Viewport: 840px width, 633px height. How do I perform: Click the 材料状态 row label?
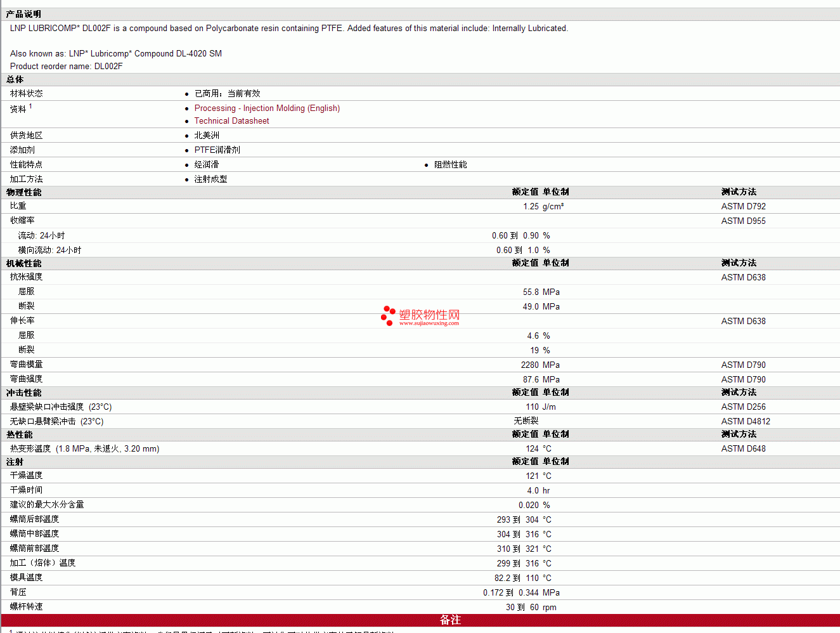point(26,94)
